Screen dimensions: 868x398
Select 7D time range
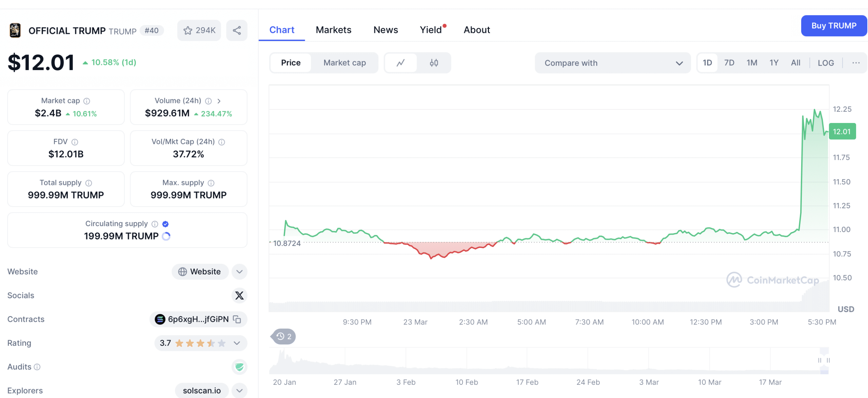point(729,63)
